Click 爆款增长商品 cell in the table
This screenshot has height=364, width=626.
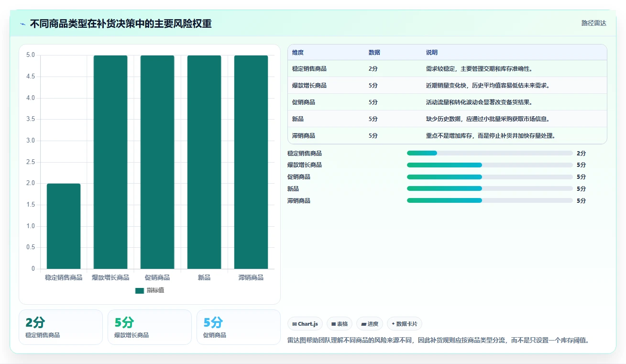click(x=309, y=86)
